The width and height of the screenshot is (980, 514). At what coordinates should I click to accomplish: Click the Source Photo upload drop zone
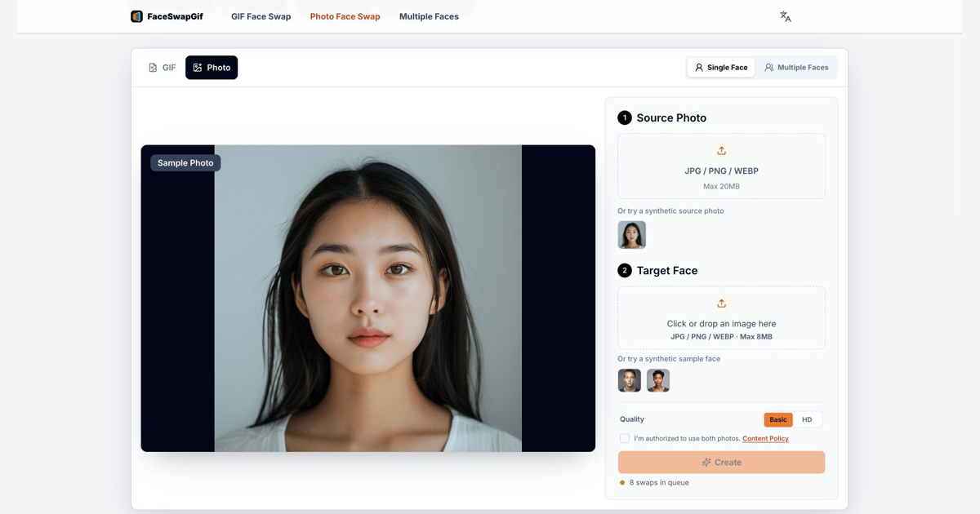pos(721,166)
